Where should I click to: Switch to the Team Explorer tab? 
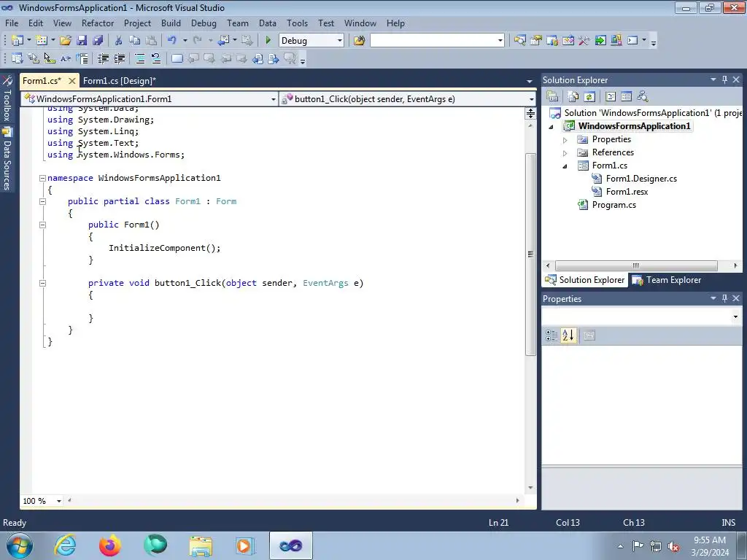667,280
